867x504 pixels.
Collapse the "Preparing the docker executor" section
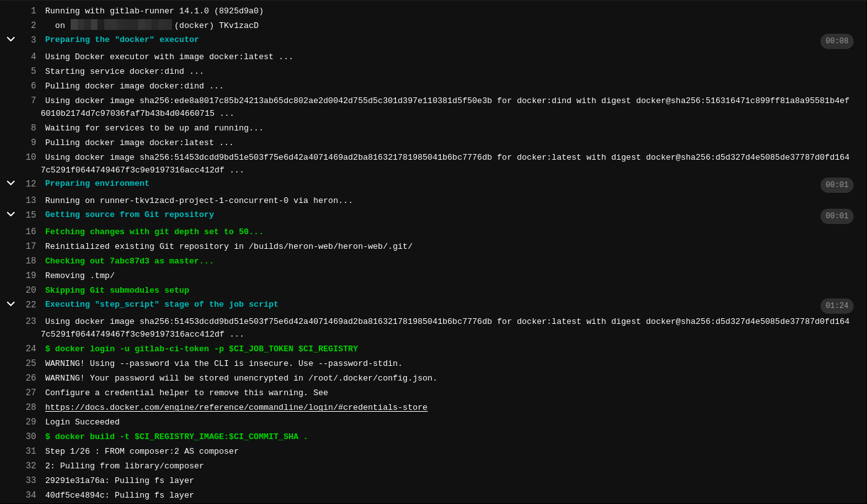coord(10,39)
